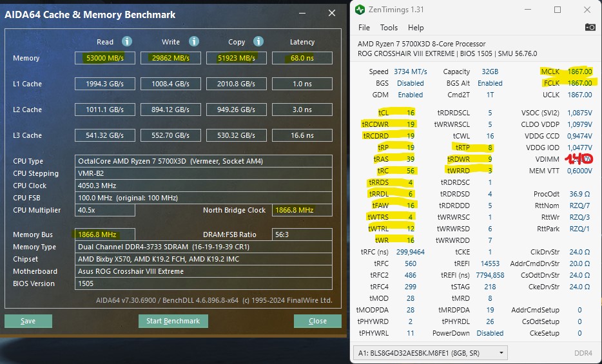Click the BGS Disabled value

(x=411, y=83)
